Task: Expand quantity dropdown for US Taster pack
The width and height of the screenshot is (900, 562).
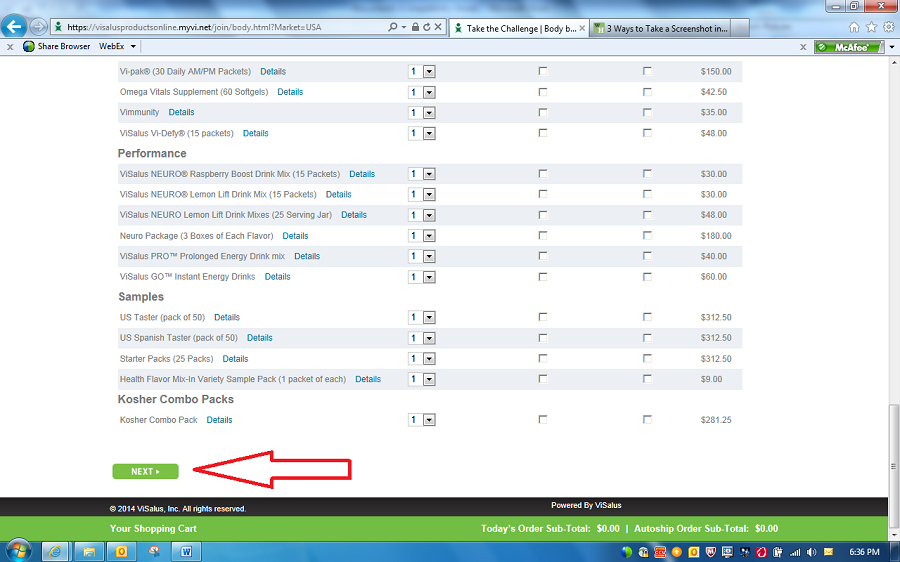Action: pyautogui.click(x=429, y=317)
